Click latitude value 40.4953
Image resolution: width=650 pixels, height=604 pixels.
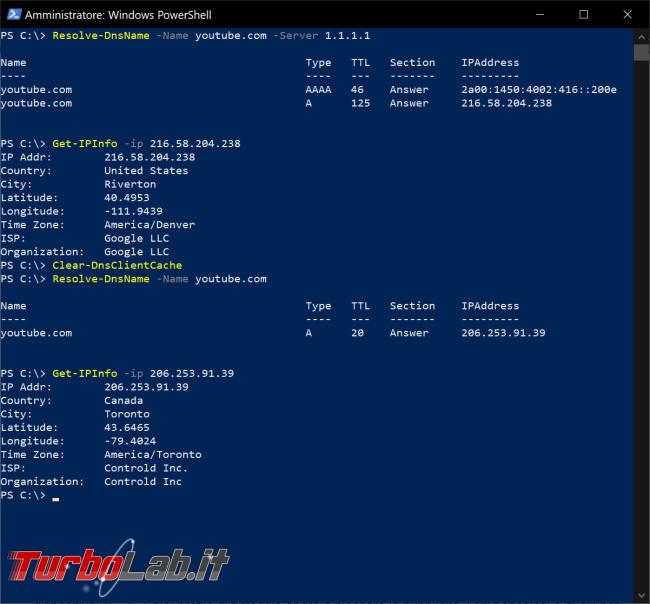coord(127,198)
